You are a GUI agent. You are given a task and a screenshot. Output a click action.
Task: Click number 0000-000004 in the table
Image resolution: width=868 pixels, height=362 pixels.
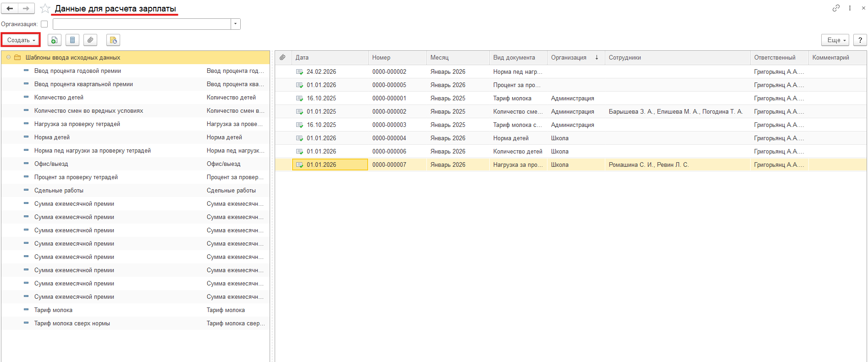pyautogui.click(x=389, y=138)
